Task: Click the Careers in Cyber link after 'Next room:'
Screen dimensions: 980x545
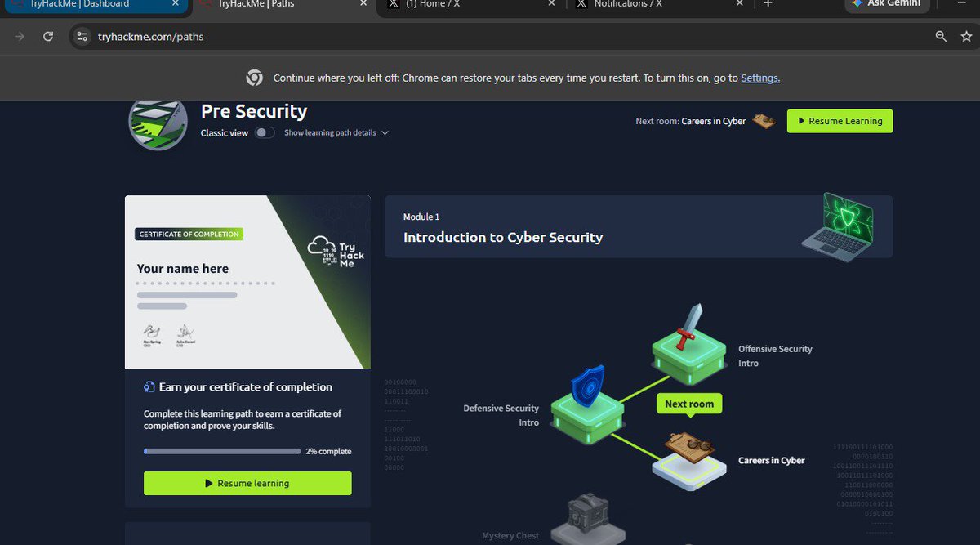Action: (x=713, y=121)
